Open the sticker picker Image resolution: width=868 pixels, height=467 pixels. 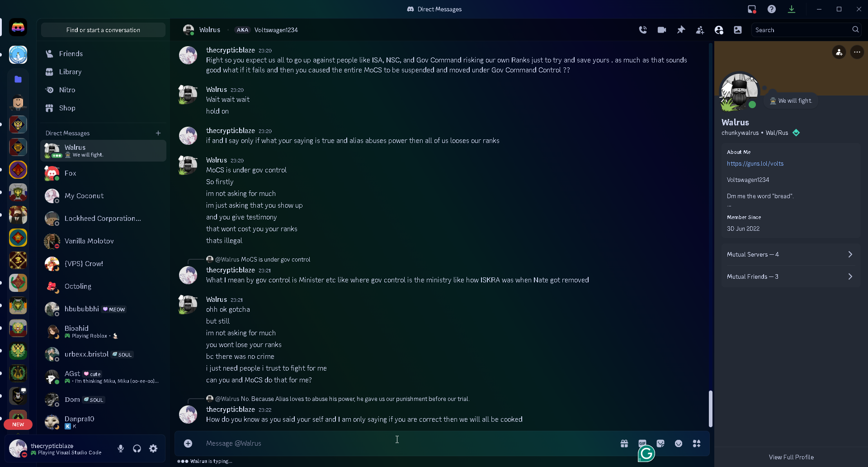click(660, 443)
